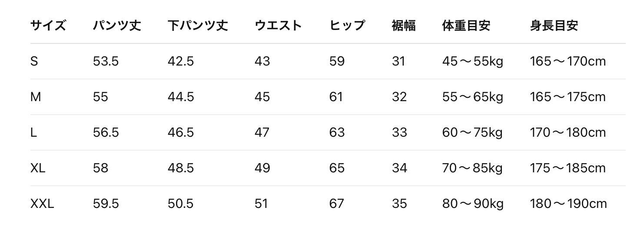The height and width of the screenshot is (237, 644).
Task: Click the L size row label
Action: coord(33,132)
